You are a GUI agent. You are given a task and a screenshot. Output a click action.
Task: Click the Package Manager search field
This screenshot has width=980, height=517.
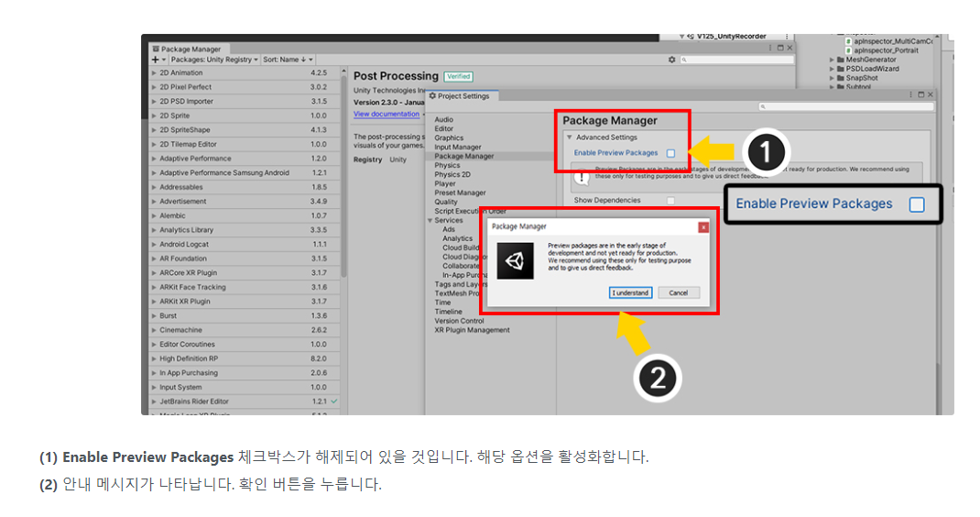tap(737, 60)
